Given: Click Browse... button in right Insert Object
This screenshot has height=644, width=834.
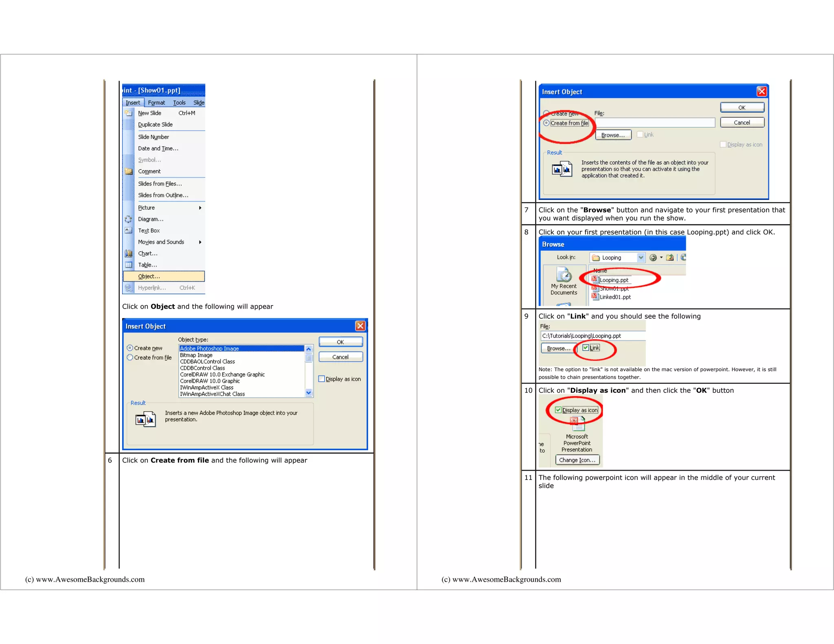Looking at the screenshot, I should tap(613, 135).
